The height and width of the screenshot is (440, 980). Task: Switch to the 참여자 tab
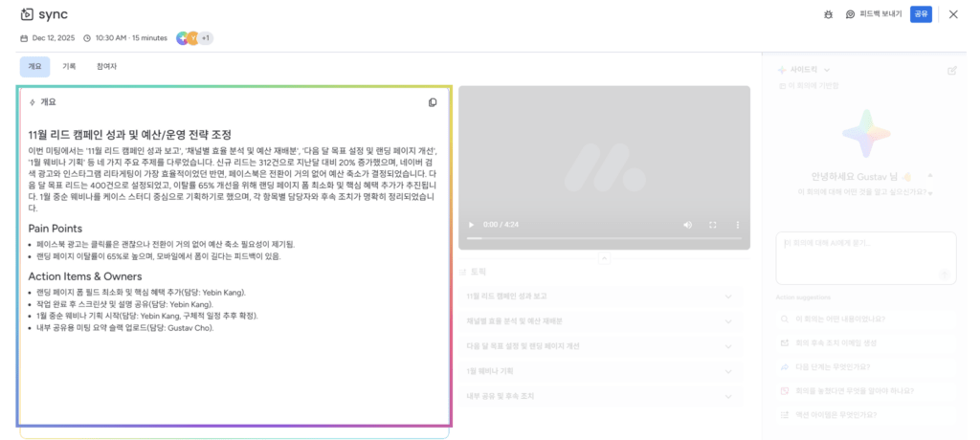pyautogui.click(x=106, y=66)
